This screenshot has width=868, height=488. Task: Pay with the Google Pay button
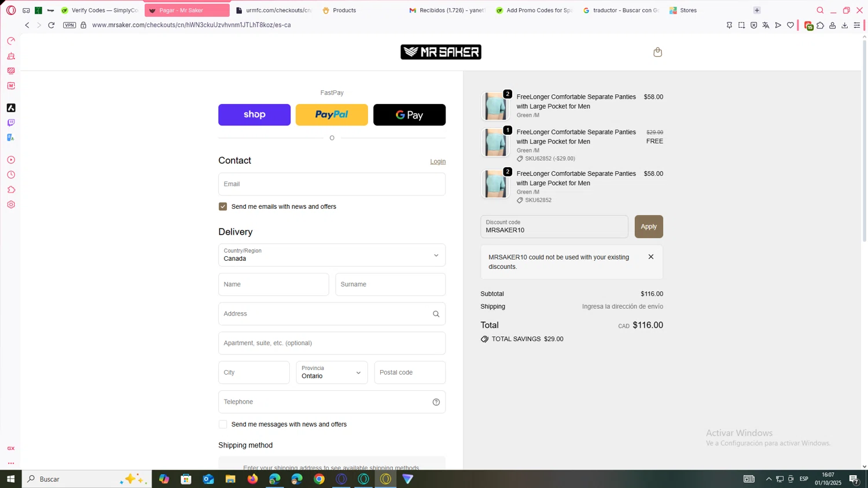coord(409,114)
